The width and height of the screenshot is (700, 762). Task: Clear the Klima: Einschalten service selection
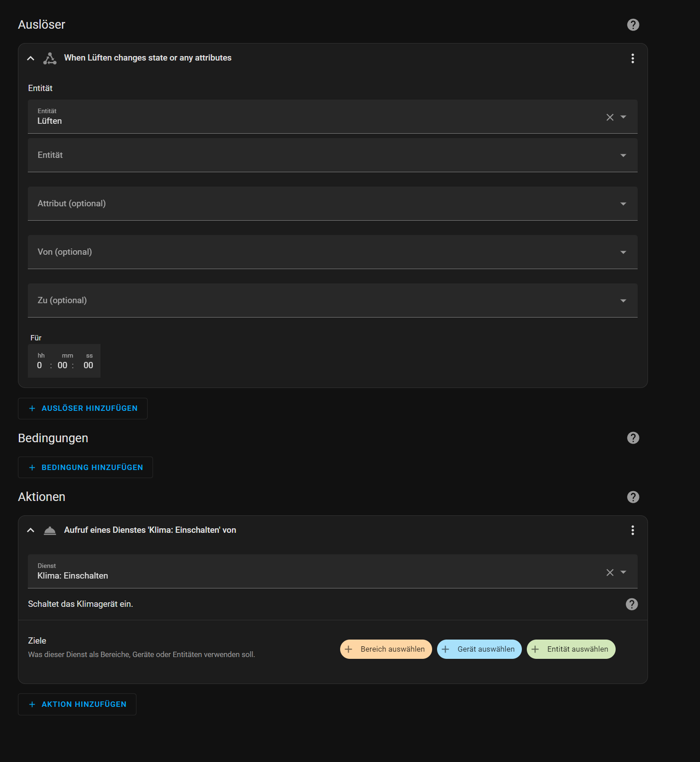[610, 572]
